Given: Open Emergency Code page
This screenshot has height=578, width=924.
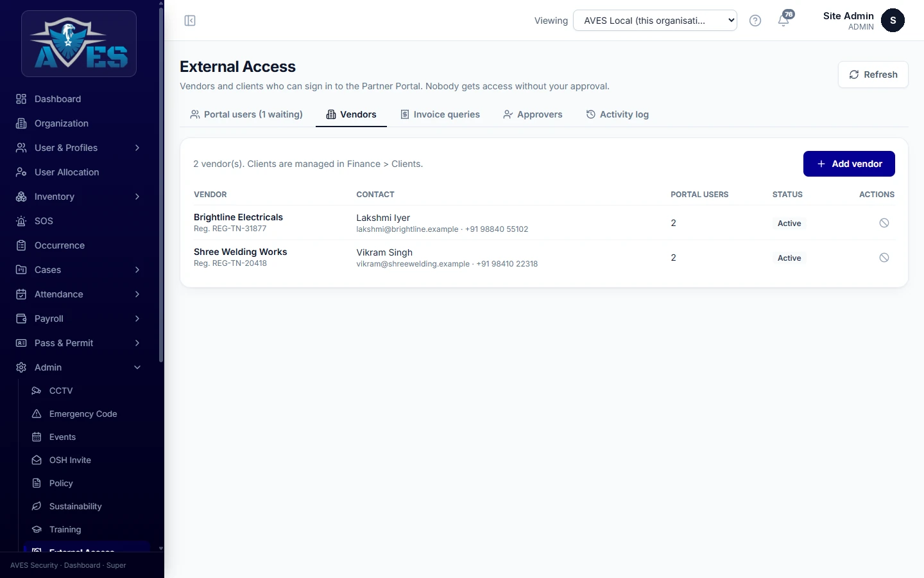Looking at the screenshot, I should point(87,414).
